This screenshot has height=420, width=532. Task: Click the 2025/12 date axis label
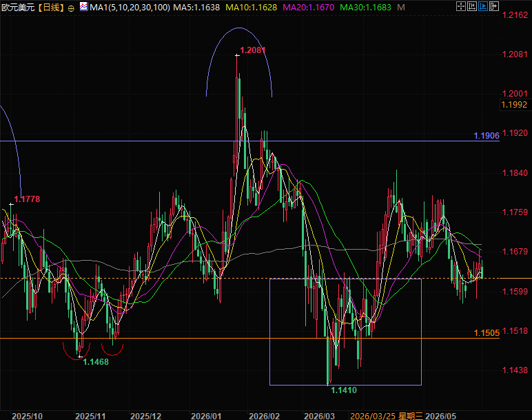coord(146,416)
